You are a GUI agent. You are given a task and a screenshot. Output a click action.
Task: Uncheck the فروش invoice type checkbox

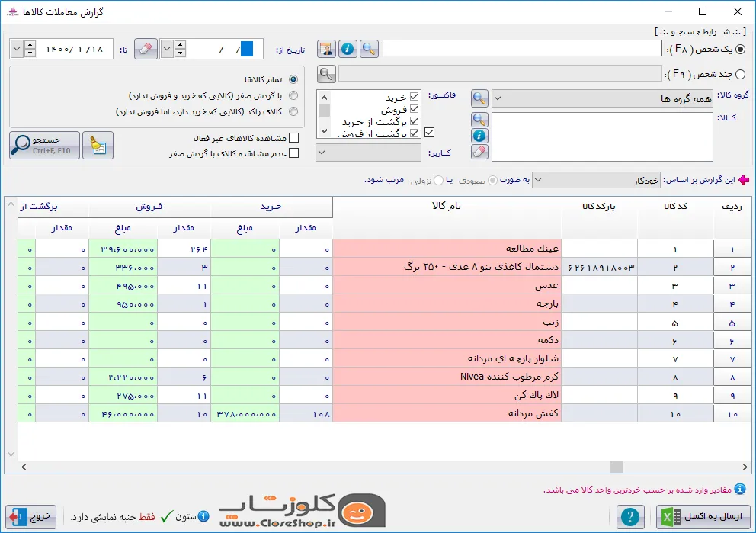(x=414, y=109)
